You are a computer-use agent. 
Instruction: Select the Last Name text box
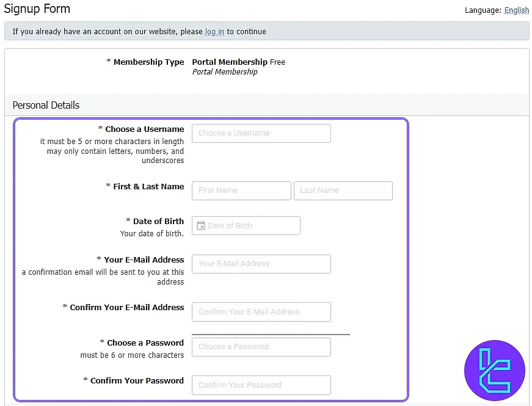343,190
